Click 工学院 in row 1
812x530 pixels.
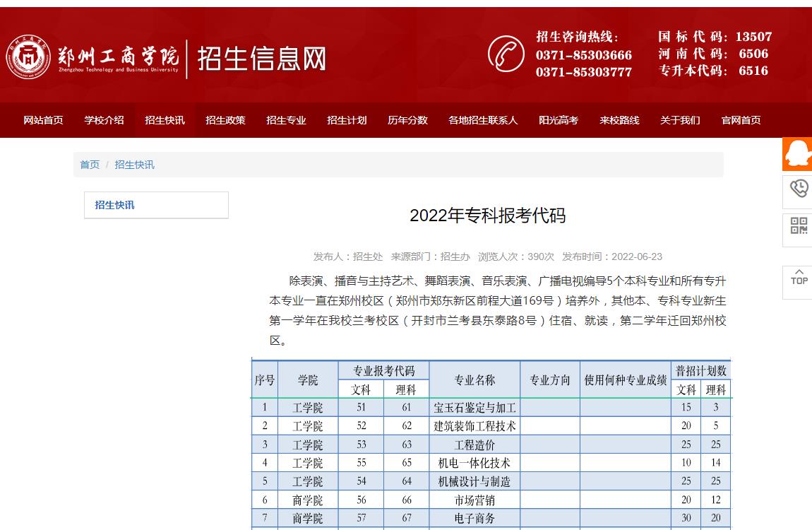coord(308,408)
